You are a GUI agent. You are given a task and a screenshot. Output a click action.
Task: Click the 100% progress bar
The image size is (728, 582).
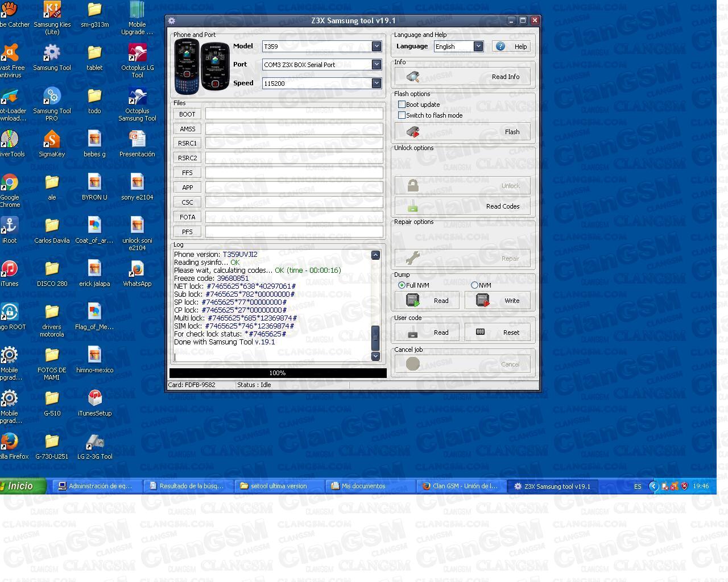point(278,373)
